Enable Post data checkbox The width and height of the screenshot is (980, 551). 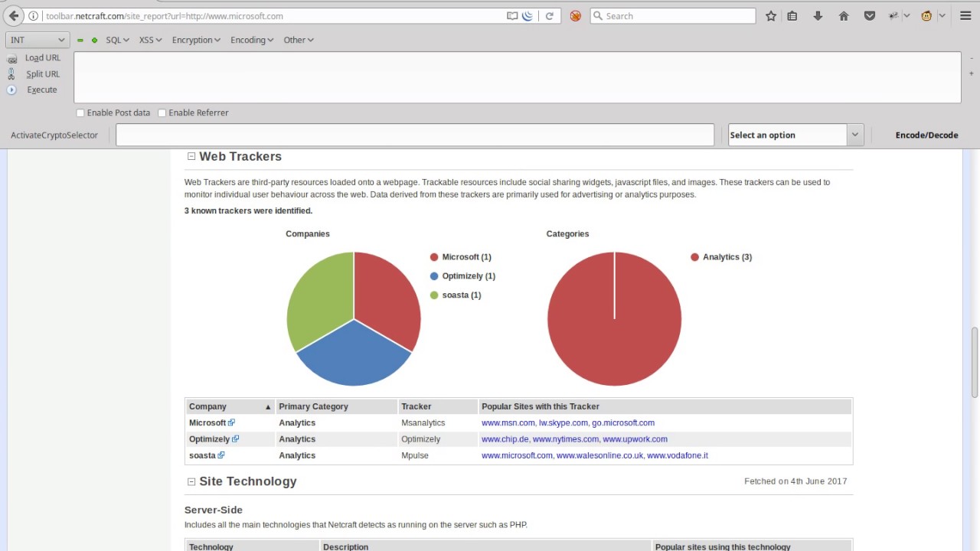pos(80,113)
